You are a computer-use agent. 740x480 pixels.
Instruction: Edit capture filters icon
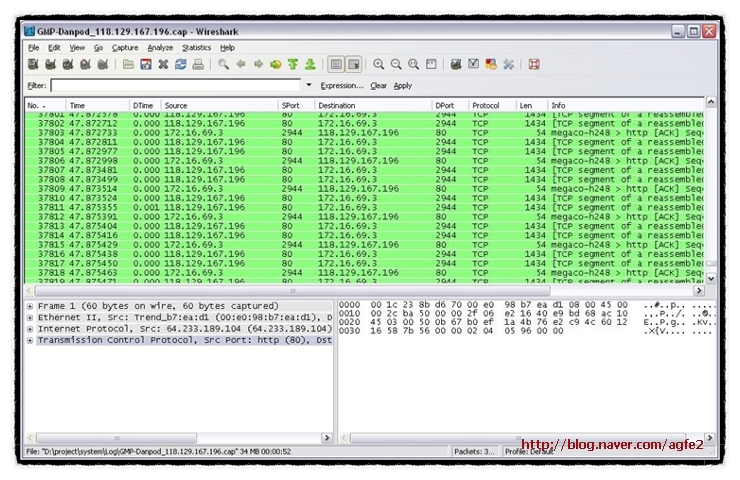pyautogui.click(x=456, y=64)
